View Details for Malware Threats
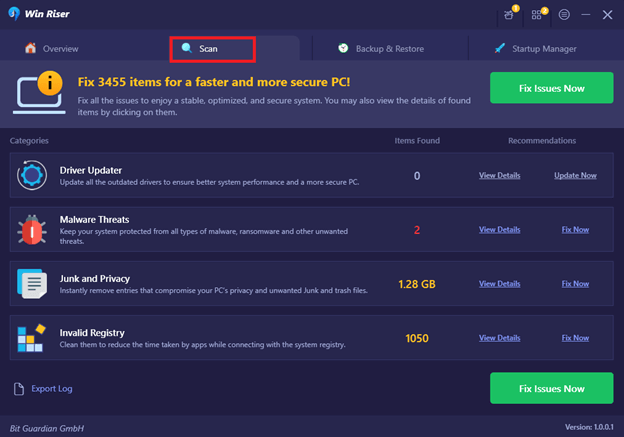This screenshot has height=437, width=624. click(x=499, y=230)
